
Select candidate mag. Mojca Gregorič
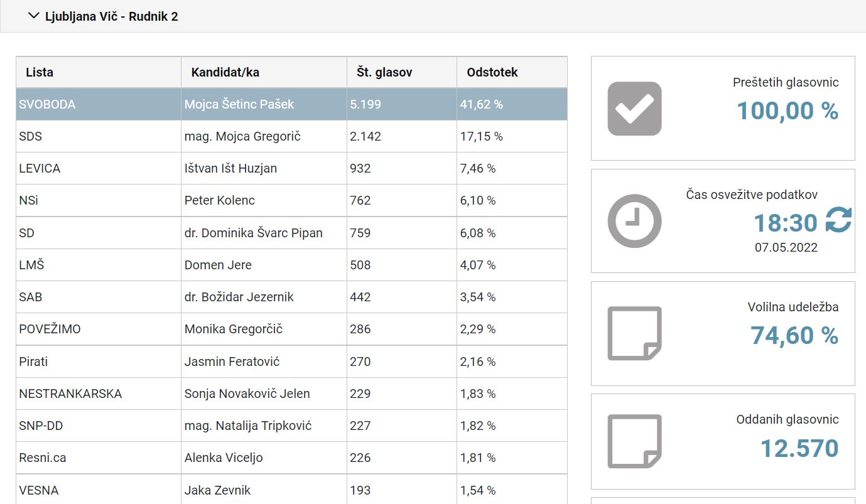(242, 136)
